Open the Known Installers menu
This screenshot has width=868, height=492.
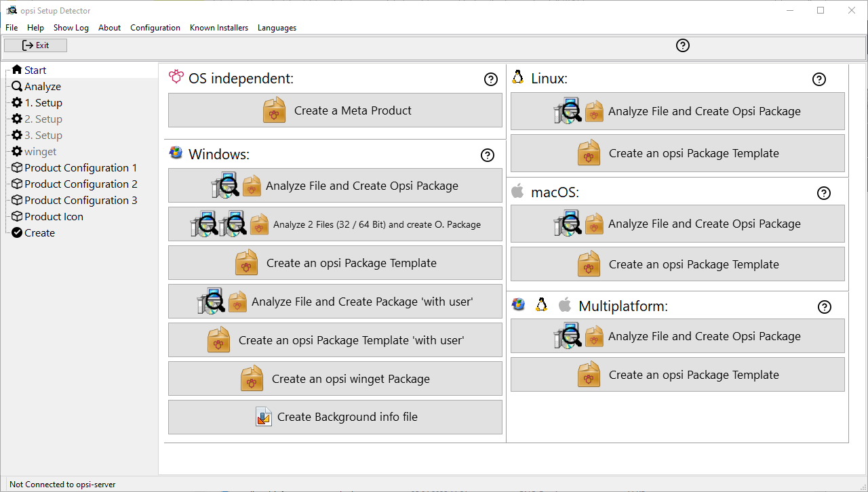point(219,28)
